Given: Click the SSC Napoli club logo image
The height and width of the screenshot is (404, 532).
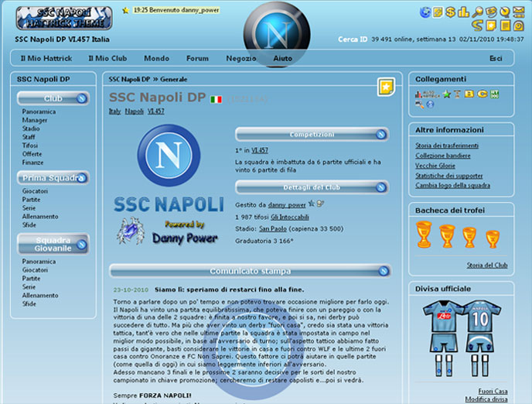Looking at the screenshot, I should coord(169,155).
